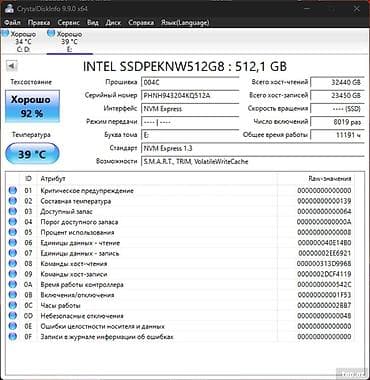The width and height of the screenshot is (370, 380).
Task: Click the host writes value 23450 GB
Action: [x=337, y=95]
